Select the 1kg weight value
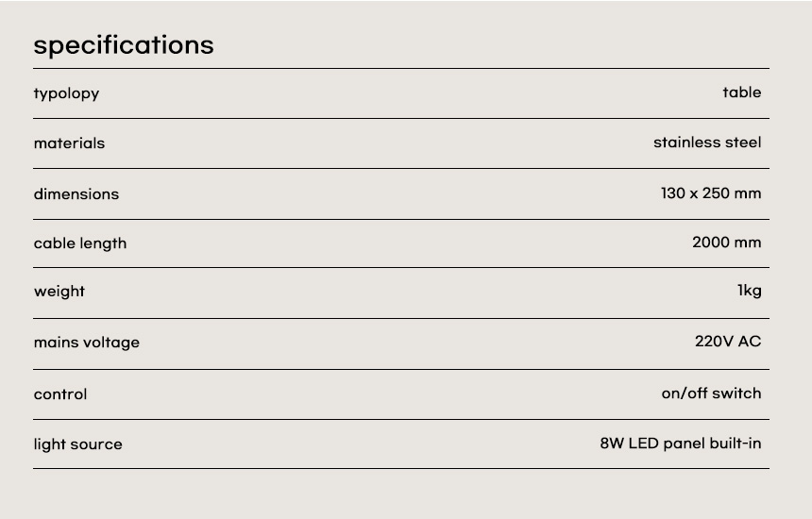Viewport: 812px width, 519px height. (x=749, y=291)
